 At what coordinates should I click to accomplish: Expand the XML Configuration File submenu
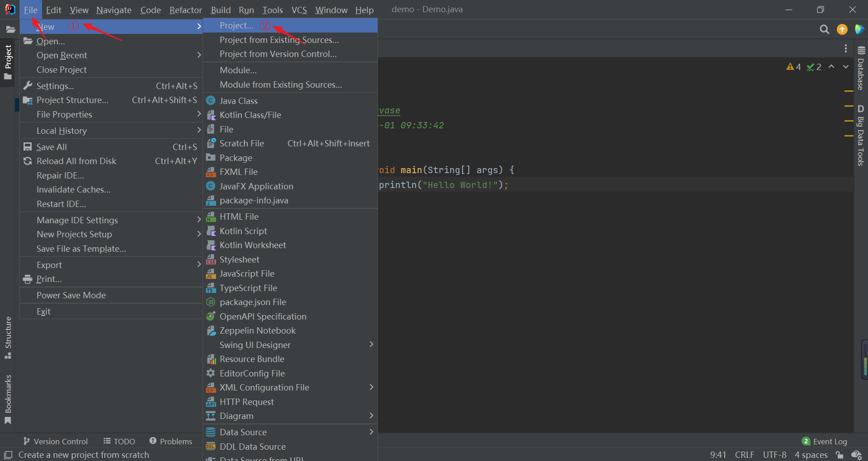(x=290, y=387)
